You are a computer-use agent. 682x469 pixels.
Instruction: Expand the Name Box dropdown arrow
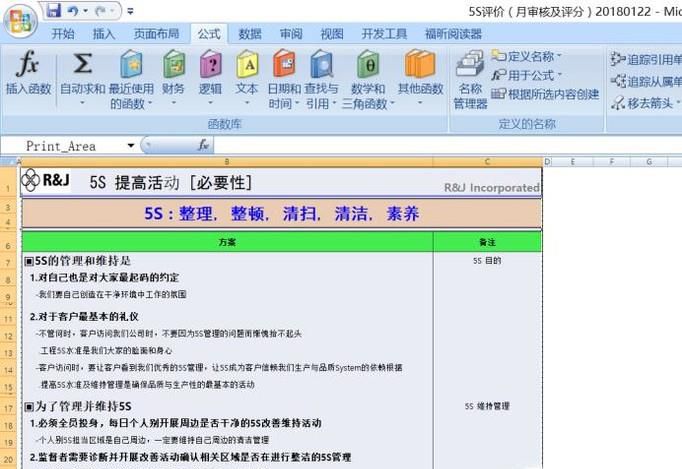coord(130,146)
